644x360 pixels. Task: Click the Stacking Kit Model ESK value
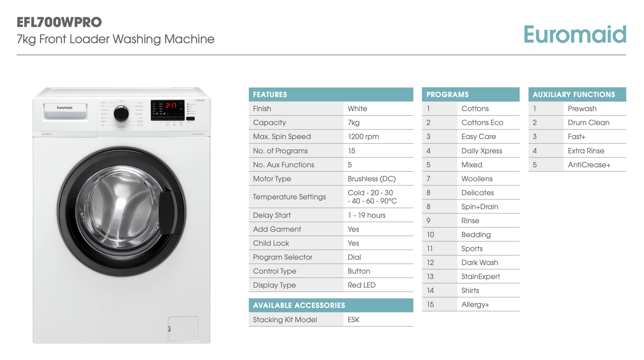click(353, 320)
